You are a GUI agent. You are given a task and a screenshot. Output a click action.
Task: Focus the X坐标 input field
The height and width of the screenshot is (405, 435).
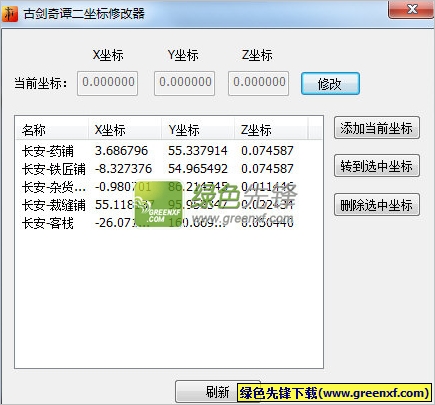coord(107,83)
